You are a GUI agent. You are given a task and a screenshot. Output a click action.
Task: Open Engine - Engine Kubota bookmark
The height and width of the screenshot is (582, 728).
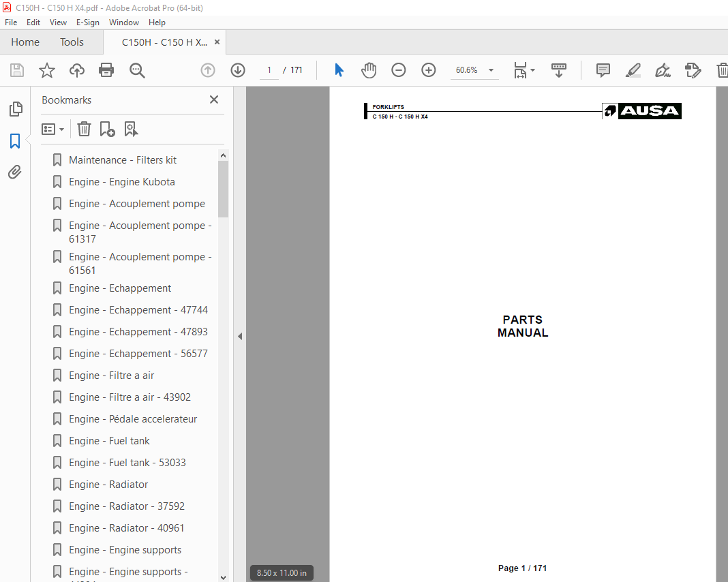[x=121, y=182]
